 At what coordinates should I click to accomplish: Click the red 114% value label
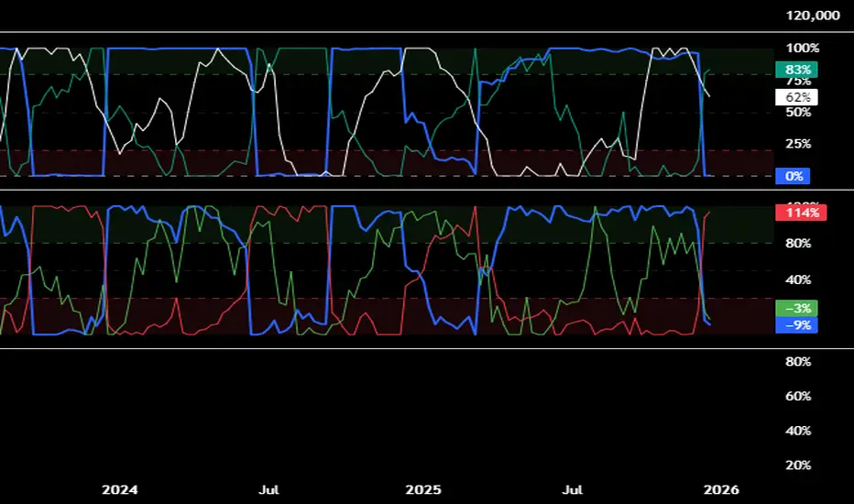click(801, 213)
